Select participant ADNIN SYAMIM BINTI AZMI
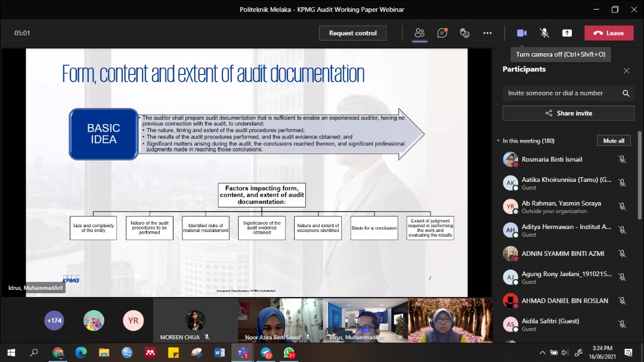 (x=566, y=254)
